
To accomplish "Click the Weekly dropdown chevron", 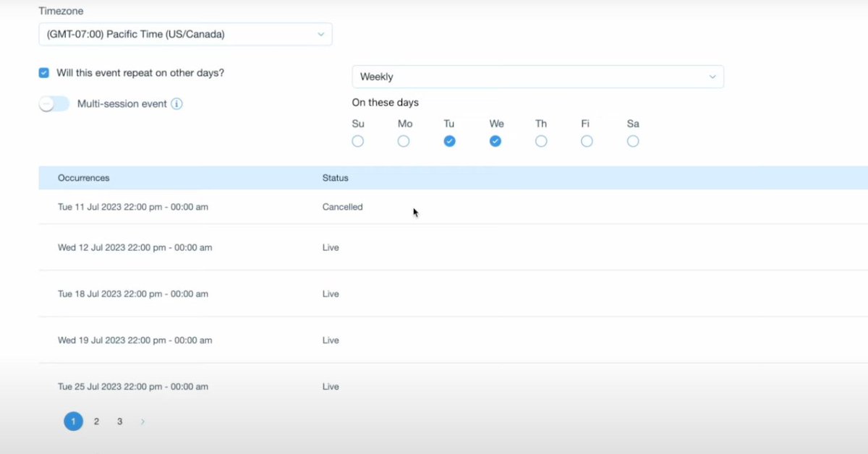I will point(712,77).
